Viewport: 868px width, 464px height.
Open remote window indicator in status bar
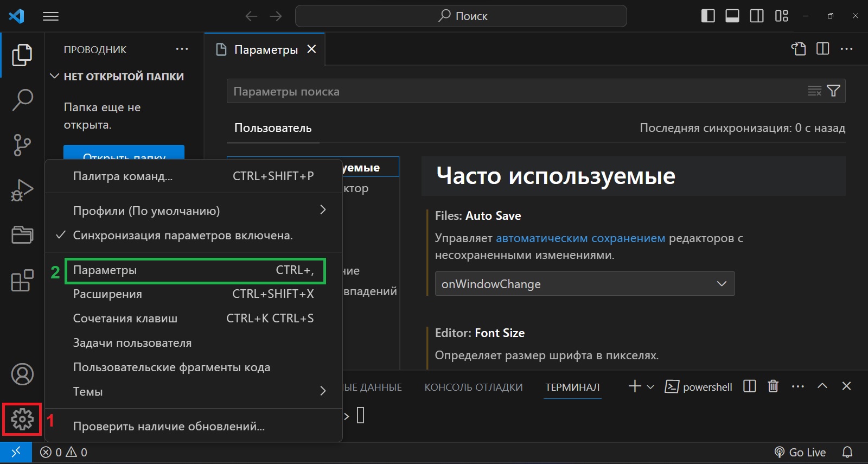16,452
